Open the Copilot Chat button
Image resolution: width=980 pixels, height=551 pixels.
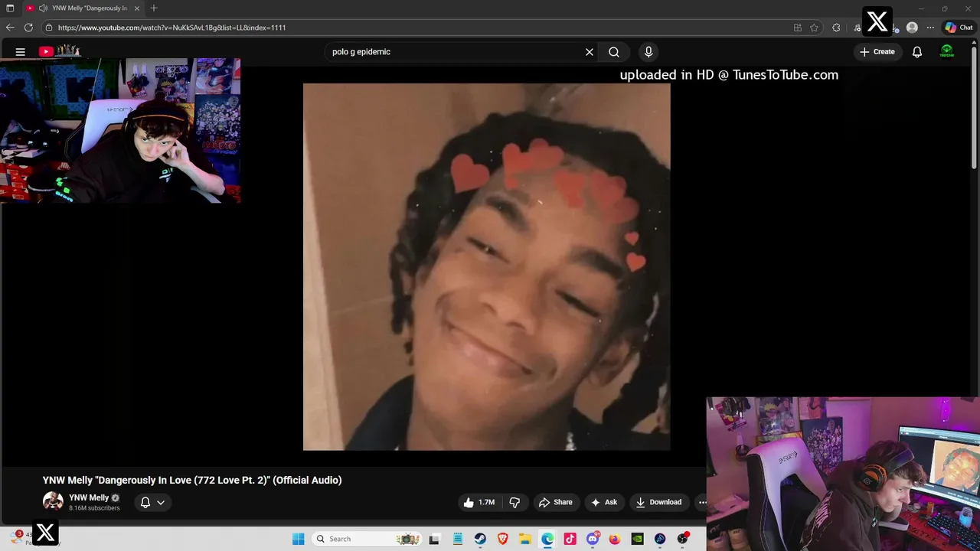[x=959, y=28]
